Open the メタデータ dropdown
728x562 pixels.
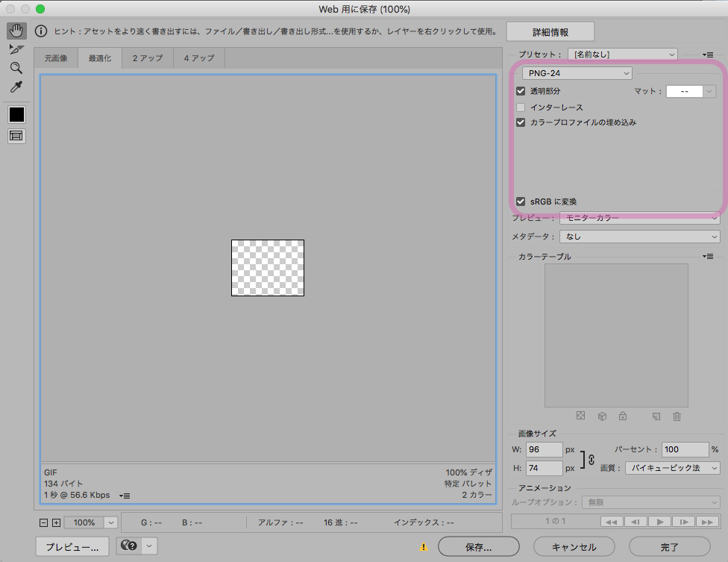[640, 237]
